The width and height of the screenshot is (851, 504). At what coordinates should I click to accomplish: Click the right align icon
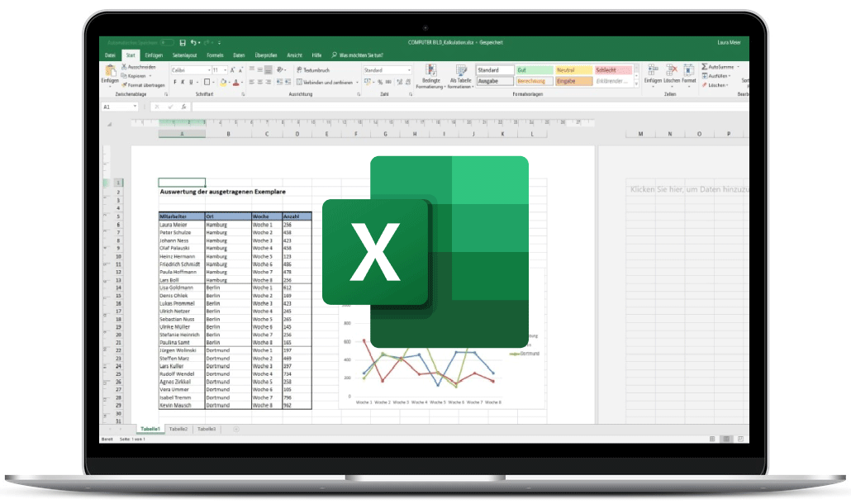point(269,82)
